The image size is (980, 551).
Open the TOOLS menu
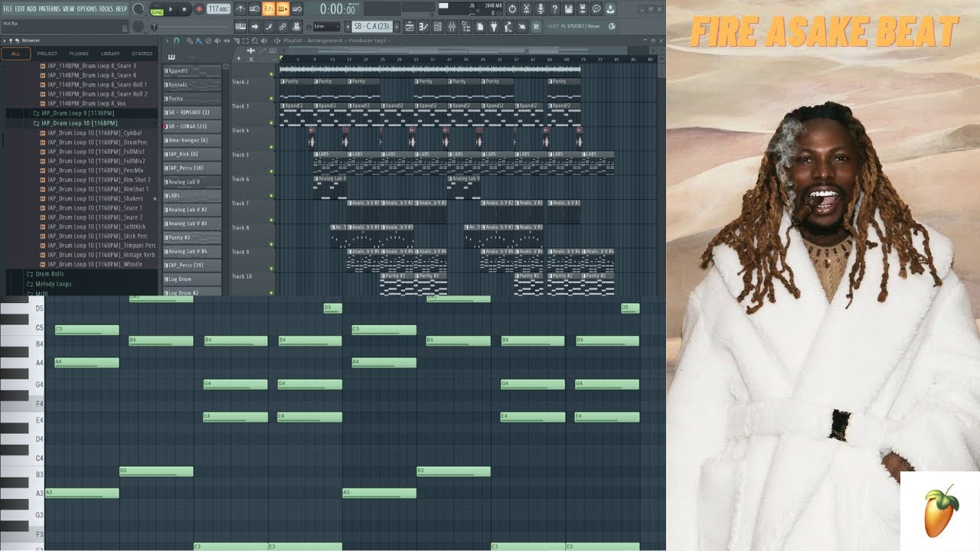pos(106,8)
